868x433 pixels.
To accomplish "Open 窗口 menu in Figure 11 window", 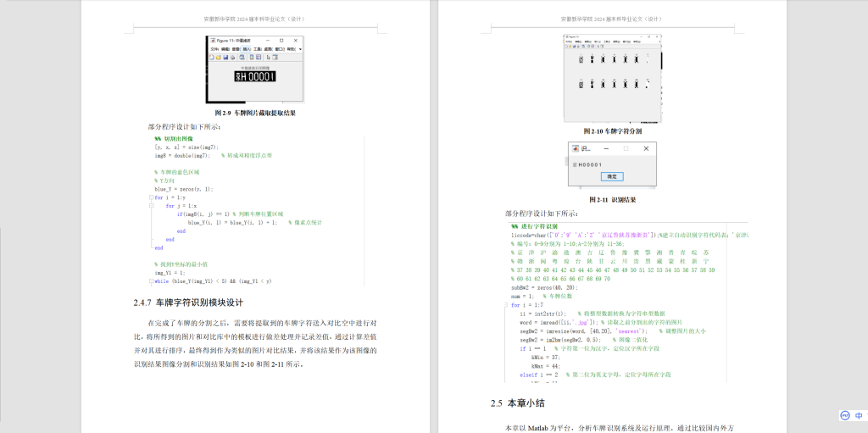I will pos(280,49).
